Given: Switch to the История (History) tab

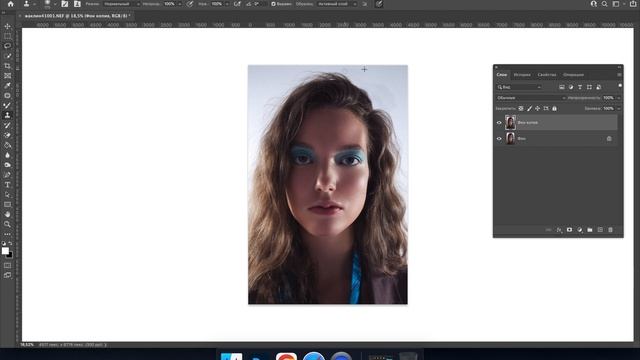Looking at the screenshot, I should click(x=522, y=75).
